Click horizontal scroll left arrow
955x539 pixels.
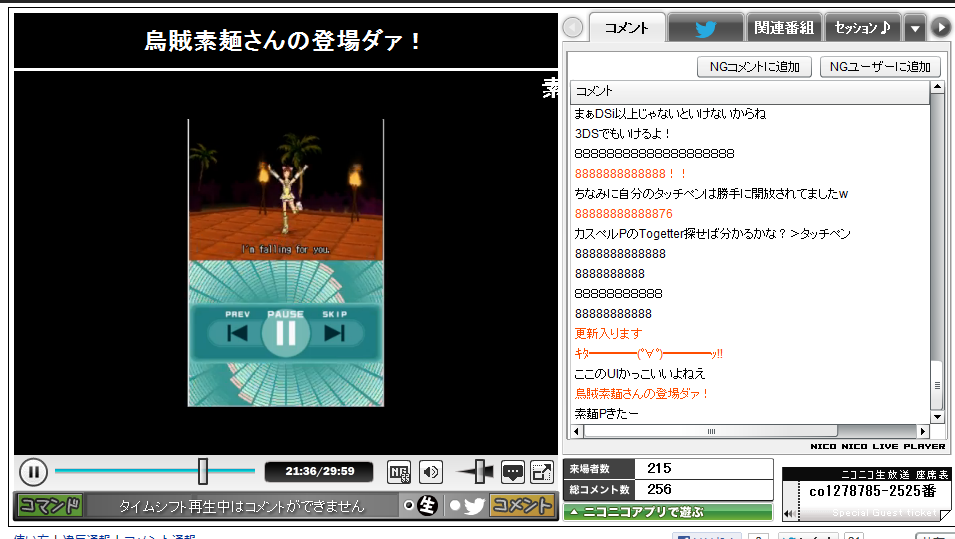pos(577,431)
